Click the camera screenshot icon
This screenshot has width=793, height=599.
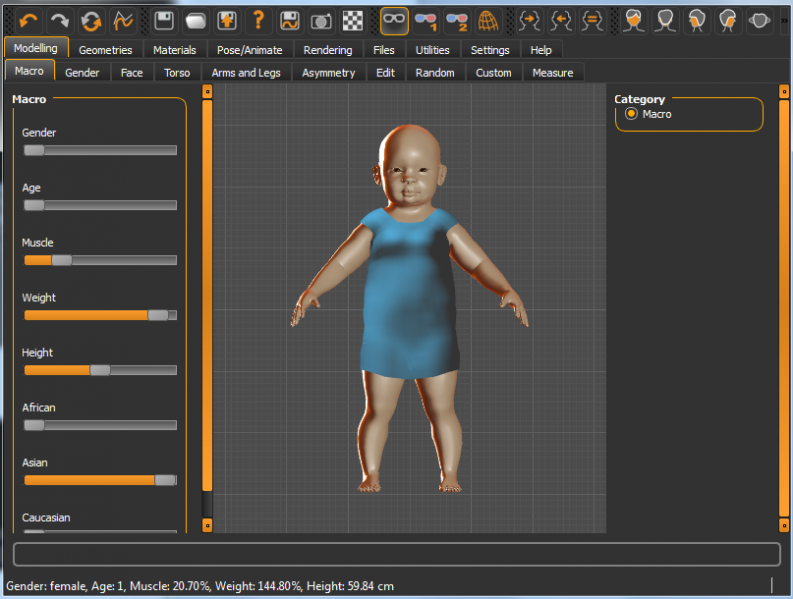click(x=321, y=19)
